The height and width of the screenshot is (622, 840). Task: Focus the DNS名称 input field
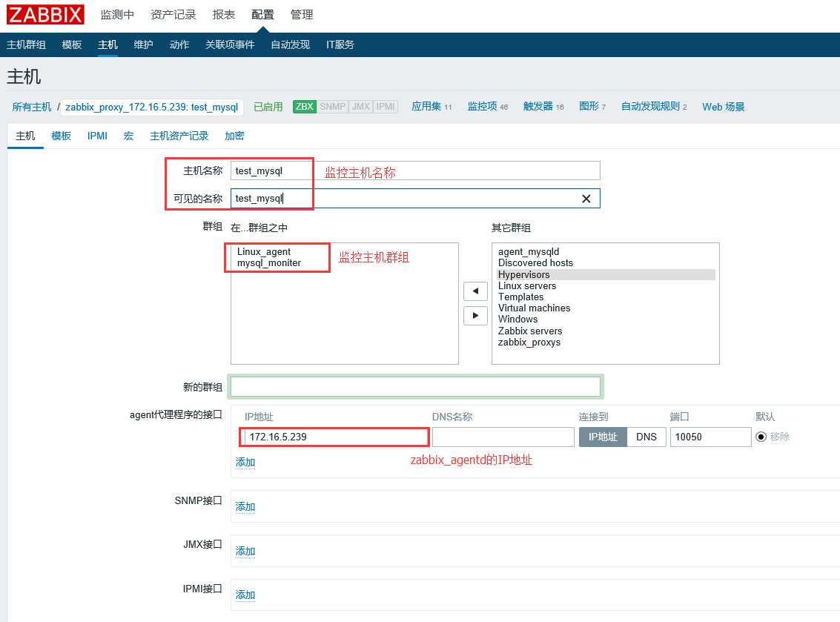503,437
